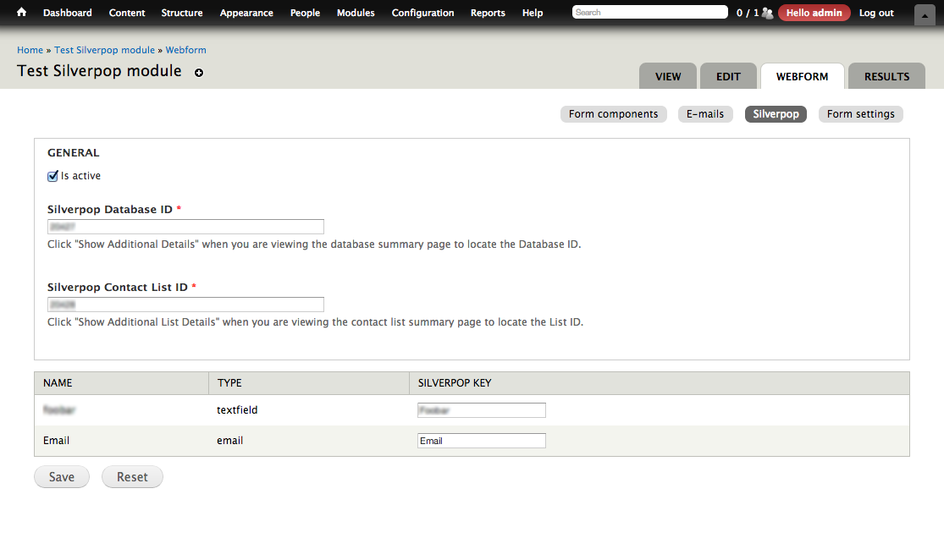Open the Modules menu
Image resolution: width=944 pixels, height=560 pixels.
pyautogui.click(x=356, y=13)
